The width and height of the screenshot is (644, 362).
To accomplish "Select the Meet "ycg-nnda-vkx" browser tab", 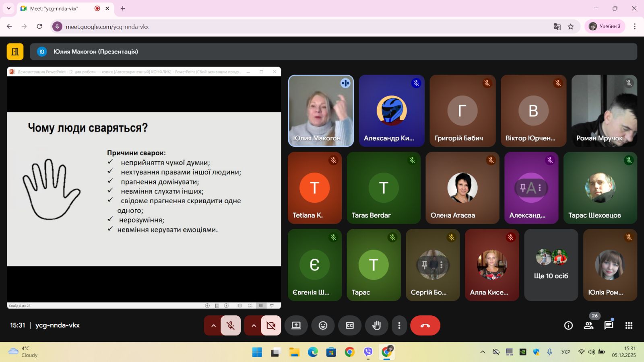I will pos(60,8).
